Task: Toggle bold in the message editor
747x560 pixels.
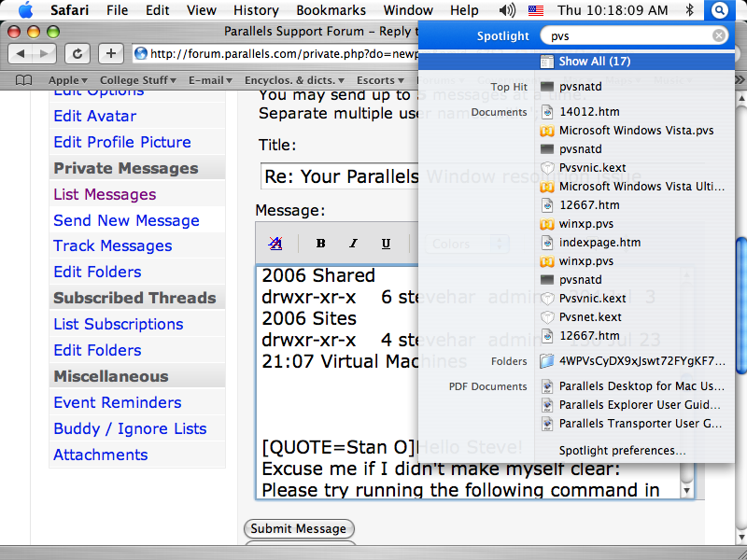Action: (x=320, y=244)
